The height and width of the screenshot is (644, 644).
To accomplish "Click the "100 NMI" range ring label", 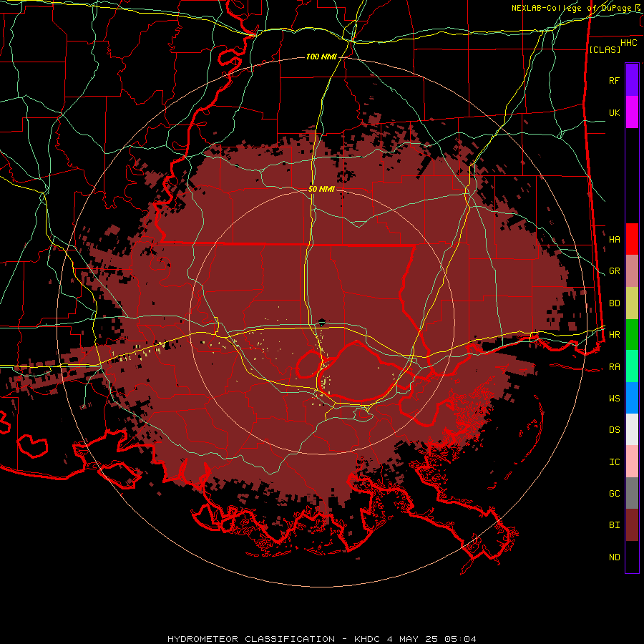I will (321, 57).
